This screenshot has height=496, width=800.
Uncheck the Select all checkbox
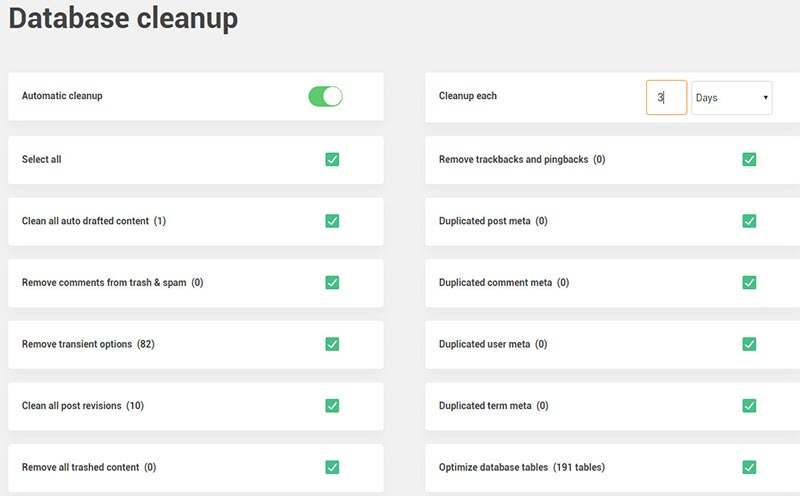pyautogui.click(x=332, y=159)
